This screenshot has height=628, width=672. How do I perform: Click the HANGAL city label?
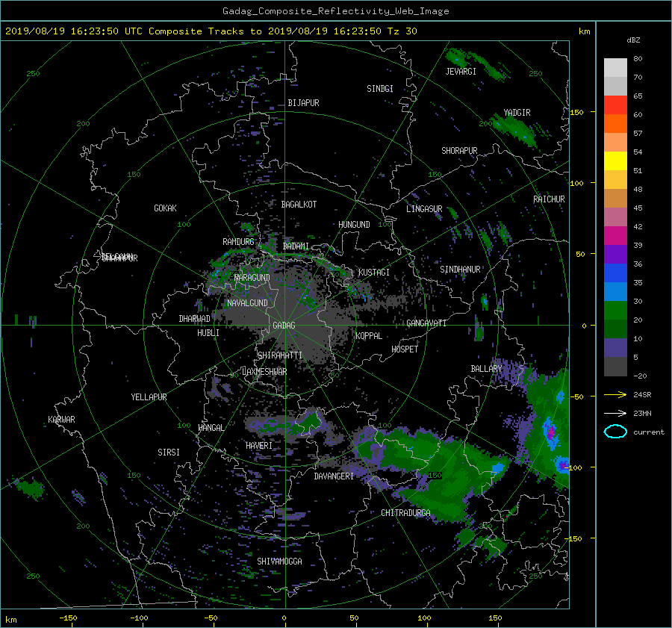(x=211, y=428)
